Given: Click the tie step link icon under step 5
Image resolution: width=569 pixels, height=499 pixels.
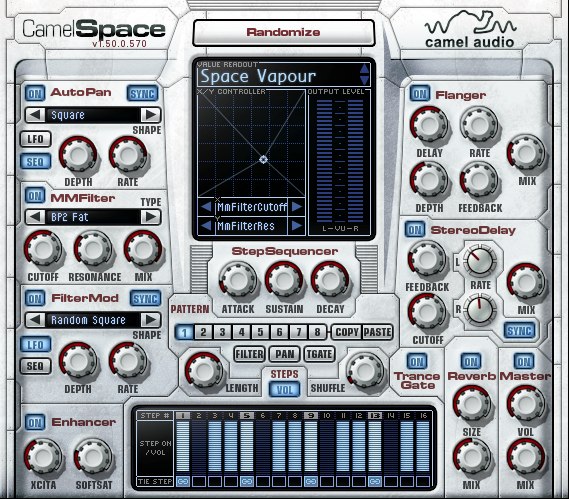Looking at the screenshot, I should click(247, 482).
